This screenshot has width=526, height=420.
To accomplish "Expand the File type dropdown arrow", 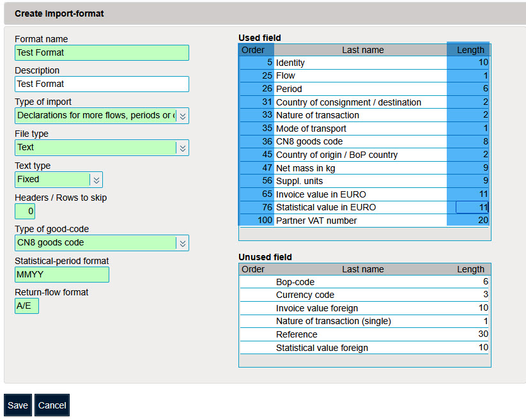I will point(182,148).
